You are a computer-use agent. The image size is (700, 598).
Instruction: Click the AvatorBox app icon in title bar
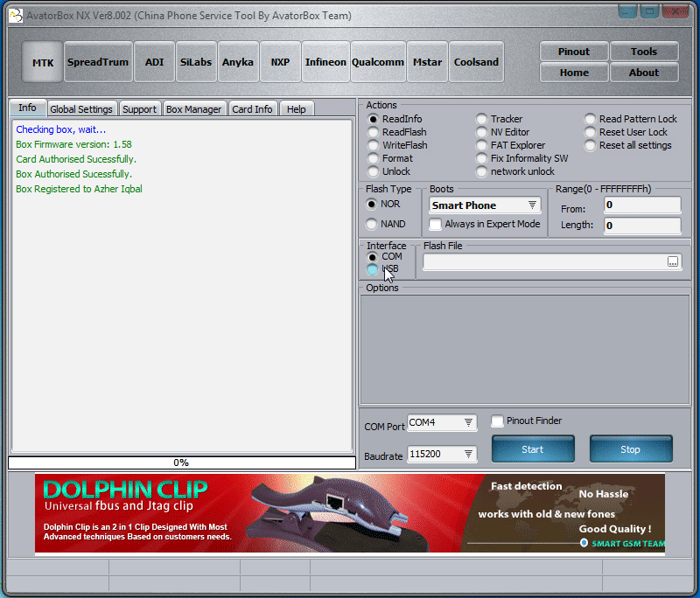pos(15,16)
